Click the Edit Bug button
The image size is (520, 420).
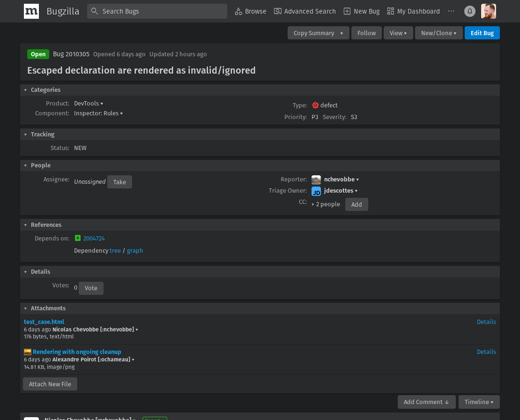click(x=482, y=33)
